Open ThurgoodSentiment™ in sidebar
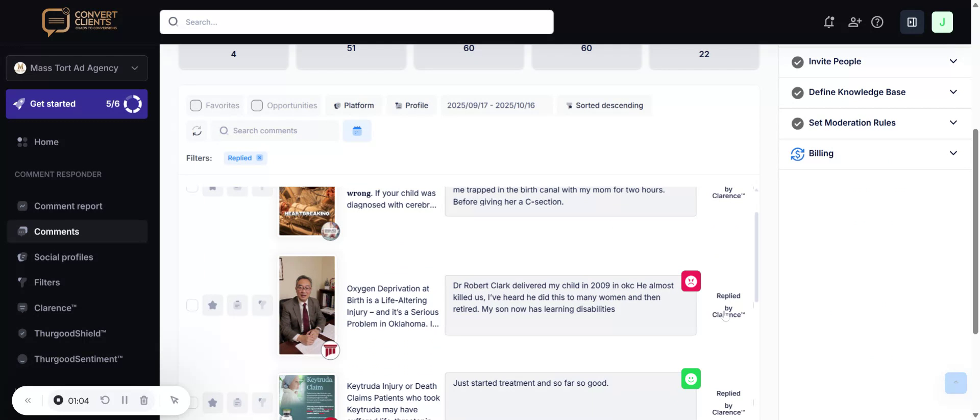Image resolution: width=980 pixels, height=420 pixels. pos(77,359)
